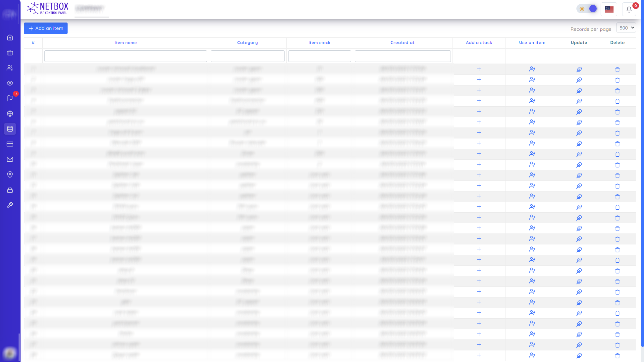This screenshot has width=644, height=362.
Task: Sort by the Created at column header
Action: 402,43
